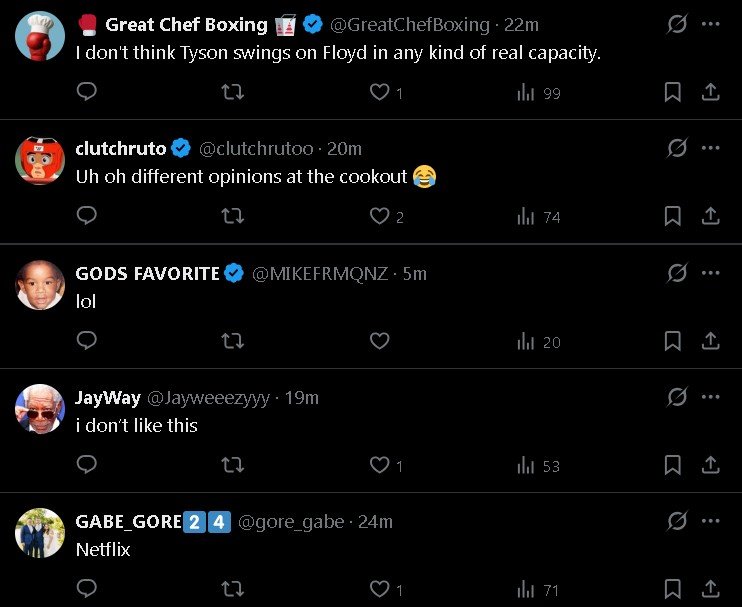Repost the clutchruto tweet
This screenshot has height=607, width=742.
coord(232,216)
